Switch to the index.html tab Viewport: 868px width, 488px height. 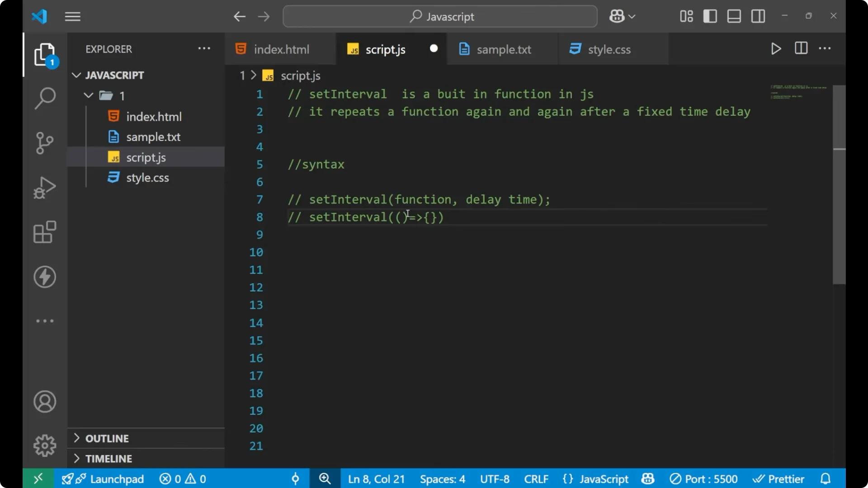(x=281, y=49)
